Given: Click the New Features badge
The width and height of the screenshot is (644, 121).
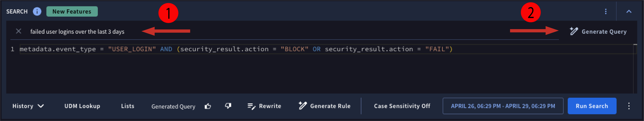Looking at the screenshot, I should tap(72, 11).
